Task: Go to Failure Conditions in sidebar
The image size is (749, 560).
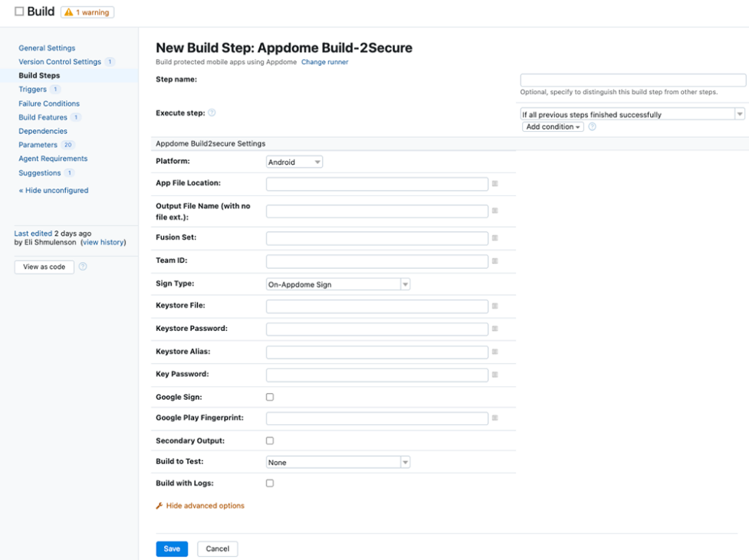Action: coord(49,103)
